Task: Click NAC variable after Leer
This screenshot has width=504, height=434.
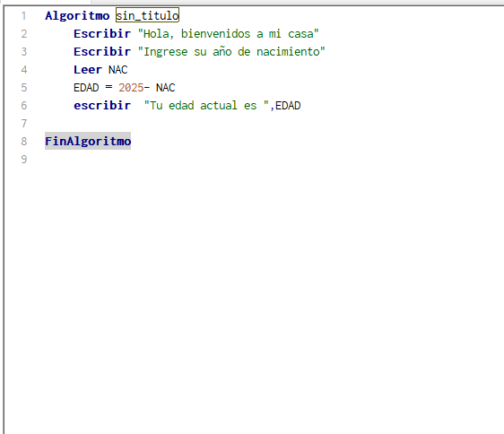Action: pos(118,69)
